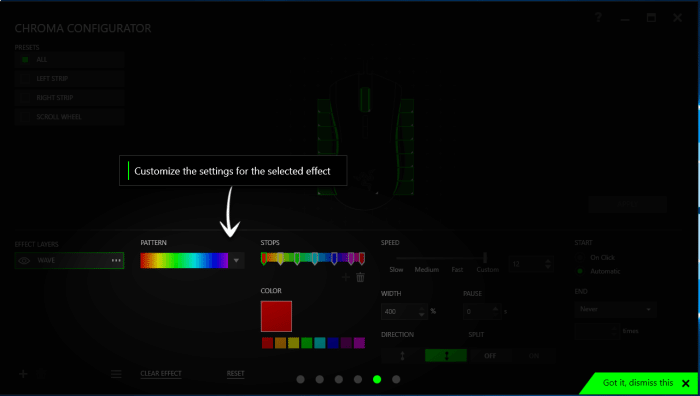Pick the magenta preset swatch

tap(359, 343)
